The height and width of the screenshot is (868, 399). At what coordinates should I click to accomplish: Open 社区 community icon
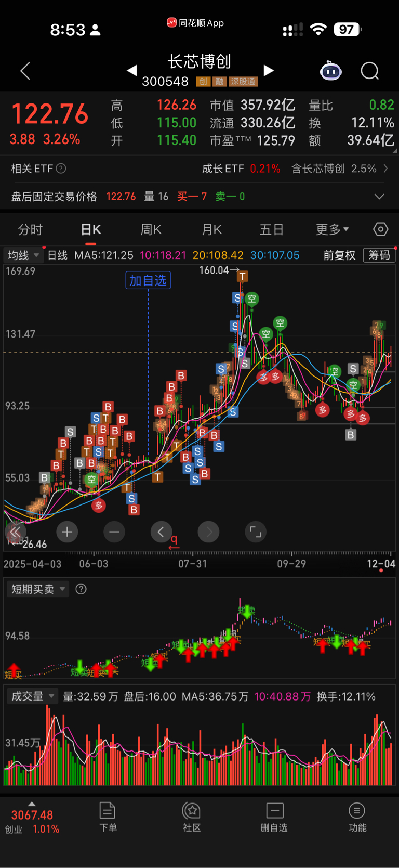click(x=192, y=817)
